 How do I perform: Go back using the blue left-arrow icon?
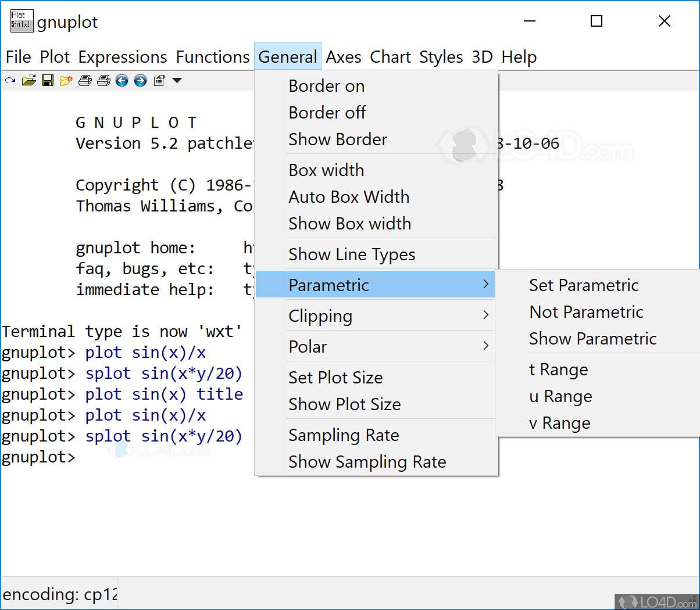pos(122,80)
